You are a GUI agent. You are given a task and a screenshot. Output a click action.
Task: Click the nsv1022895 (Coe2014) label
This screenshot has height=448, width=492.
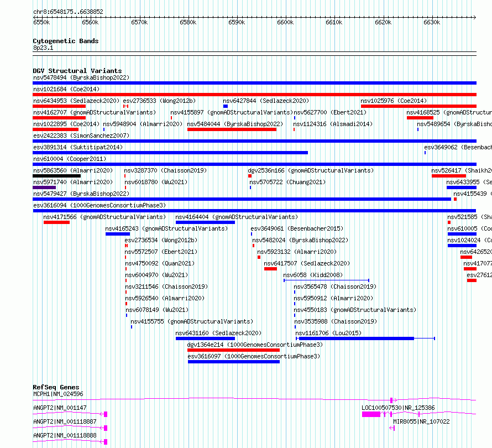66,124
